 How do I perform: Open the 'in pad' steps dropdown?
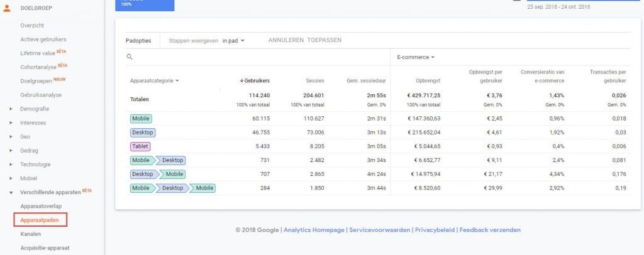click(x=233, y=40)
